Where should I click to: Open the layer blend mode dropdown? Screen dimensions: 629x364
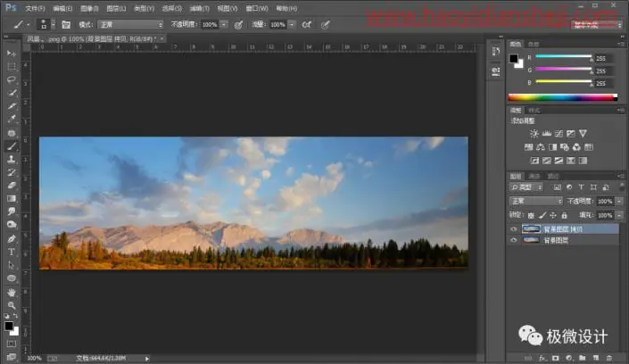(536, 201)
